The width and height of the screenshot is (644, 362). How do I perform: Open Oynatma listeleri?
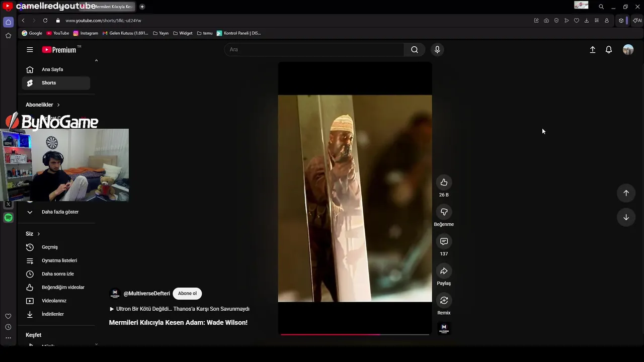pos(56,260)
